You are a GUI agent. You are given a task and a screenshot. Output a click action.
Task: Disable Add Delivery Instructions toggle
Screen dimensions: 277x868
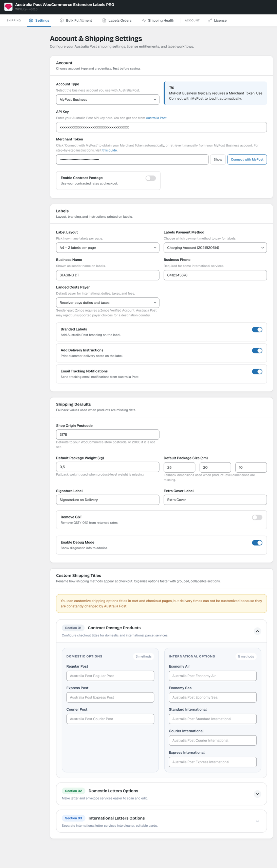point(257,351)
